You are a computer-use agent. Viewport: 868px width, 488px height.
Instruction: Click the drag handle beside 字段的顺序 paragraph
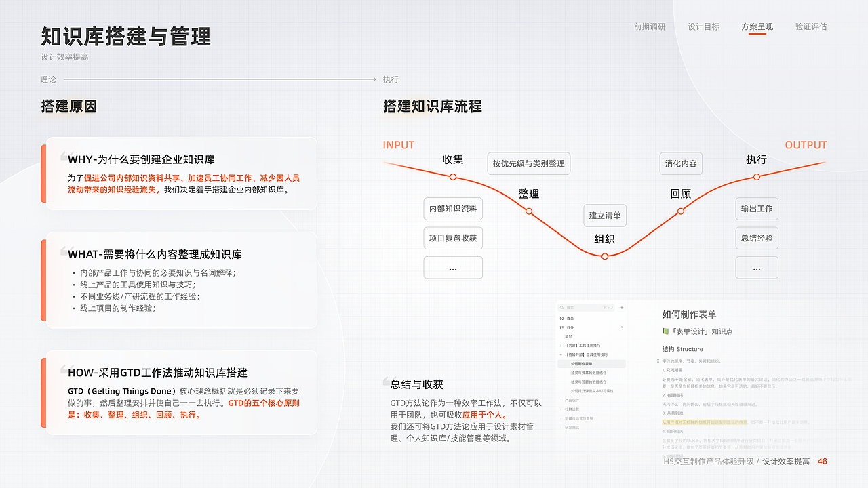point(658,361)
